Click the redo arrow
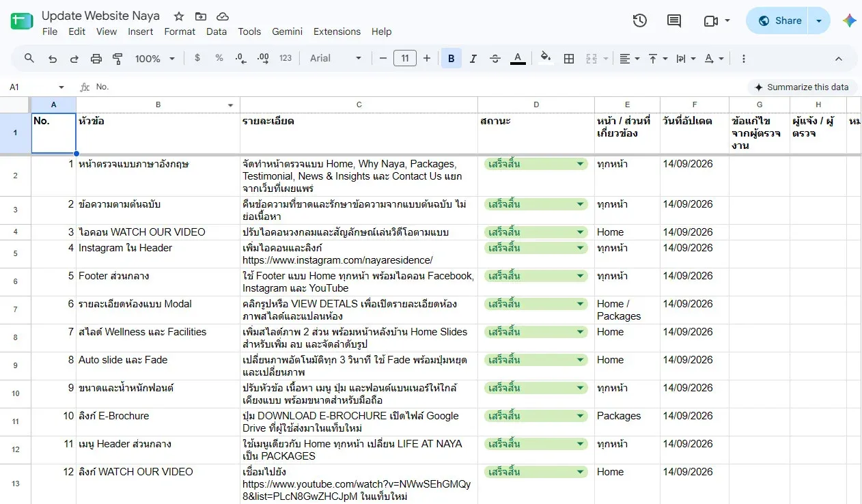Viewport: 862px width, 504px height. (x=74, y=59)
